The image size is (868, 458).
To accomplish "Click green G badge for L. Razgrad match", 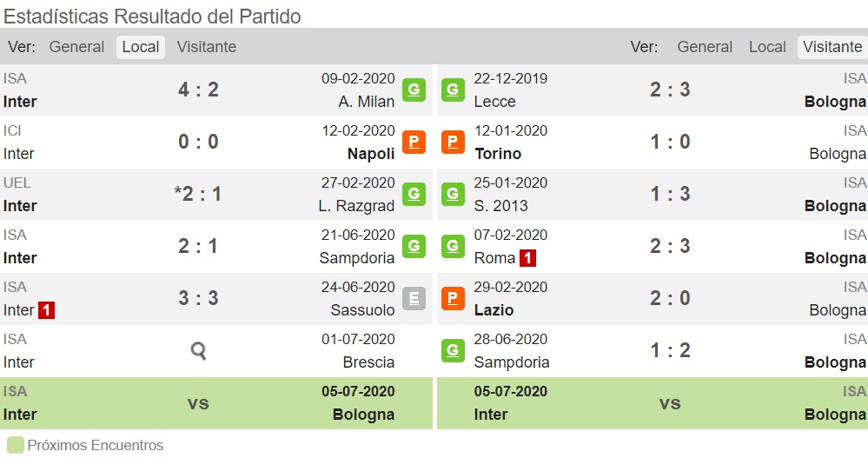I will click(x=414, y=194).
